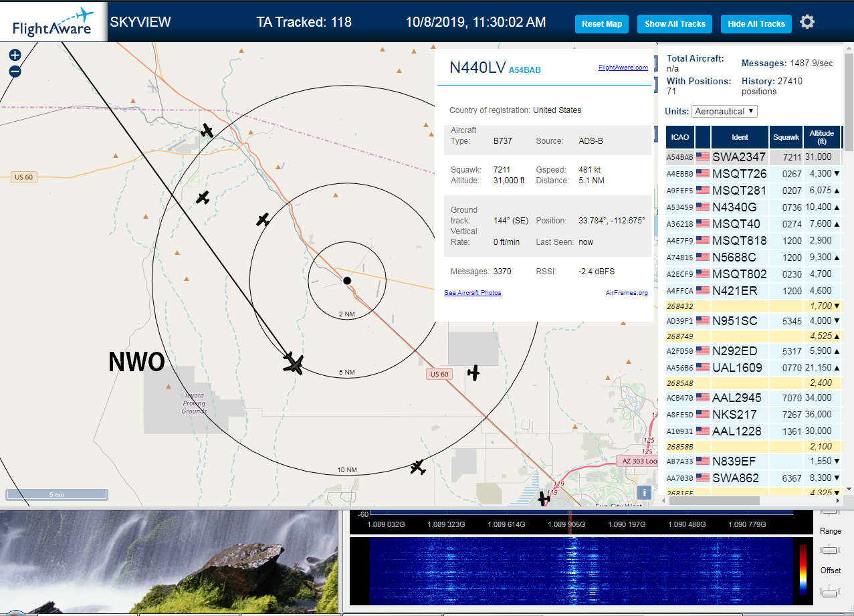Select the SWA862 aircraft row

click(x=754, y=478)
